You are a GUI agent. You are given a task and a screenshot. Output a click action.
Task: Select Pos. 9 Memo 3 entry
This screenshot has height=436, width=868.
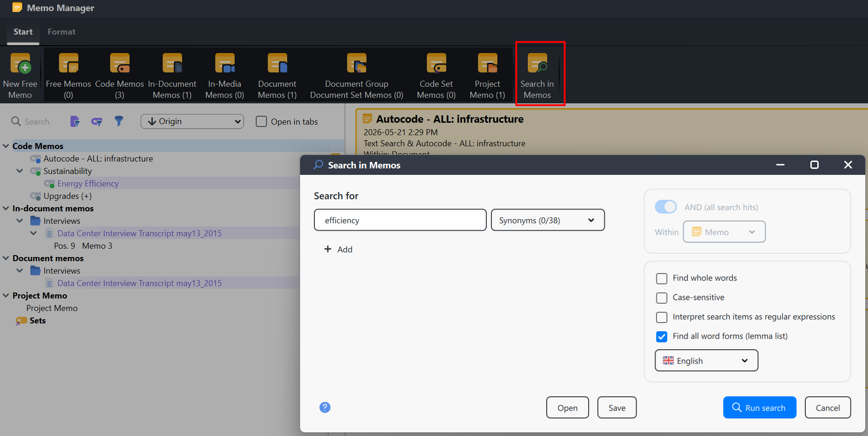[x=83, y=246]
